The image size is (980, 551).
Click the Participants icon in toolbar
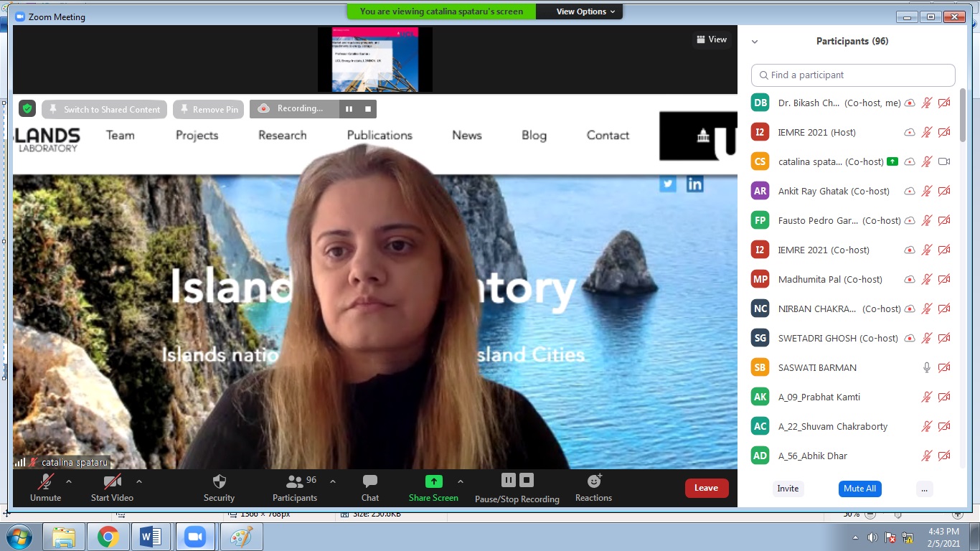[294, 481]
